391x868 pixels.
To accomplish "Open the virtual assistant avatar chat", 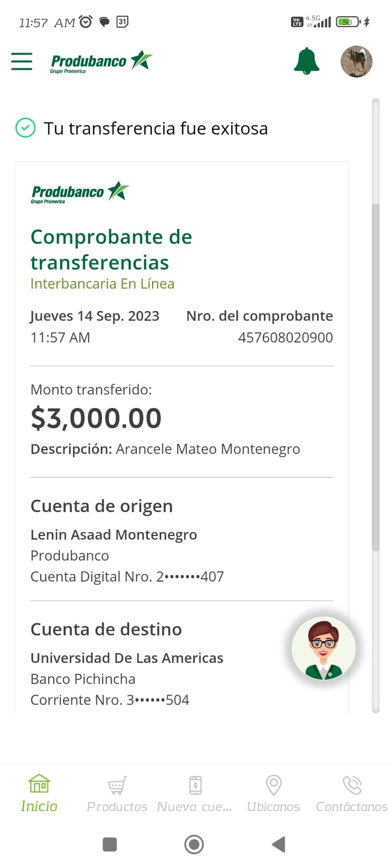I will click(x=323, y=649).
